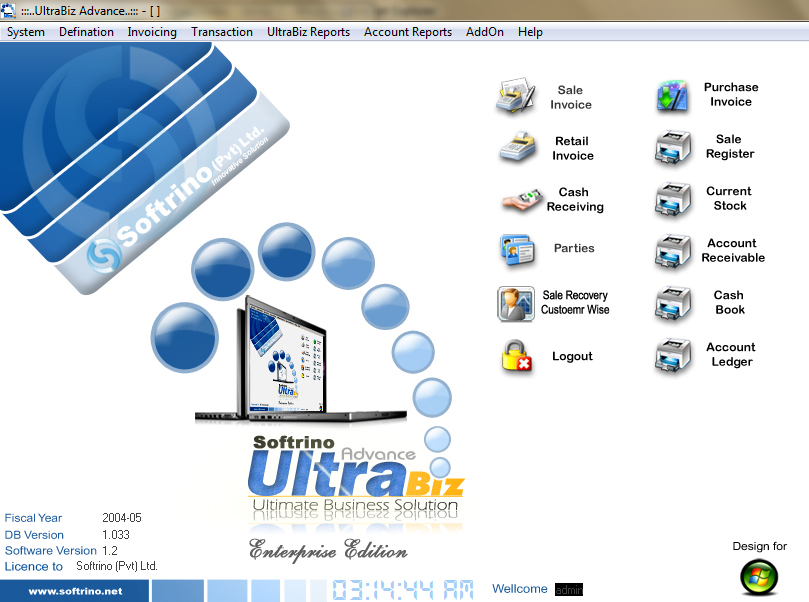Click the licence holder Softrino (Pvt) Ltd.
Image resolution: width=809 pixels, height=602 pixels.
(117, 566)
